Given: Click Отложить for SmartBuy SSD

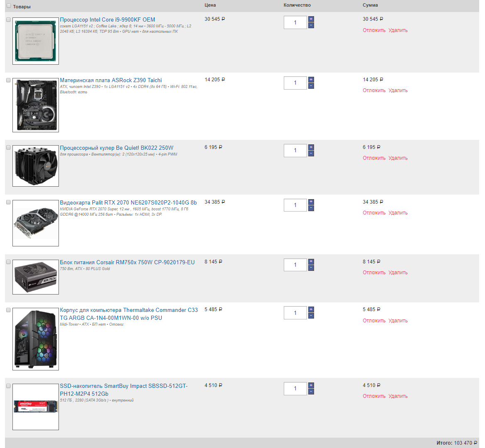Looking at the screenshot, I should (374, 396).
